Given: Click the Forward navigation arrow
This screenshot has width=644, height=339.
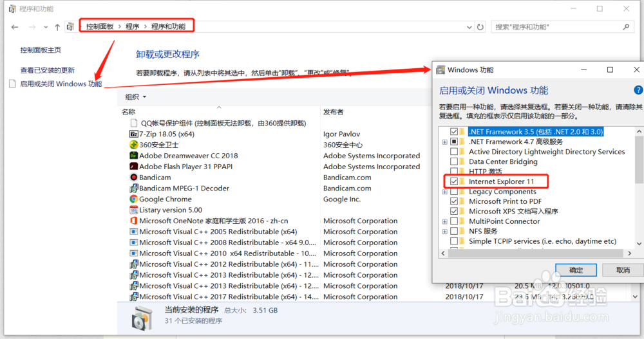Looking at the screenshot, I should click(32, 27).
